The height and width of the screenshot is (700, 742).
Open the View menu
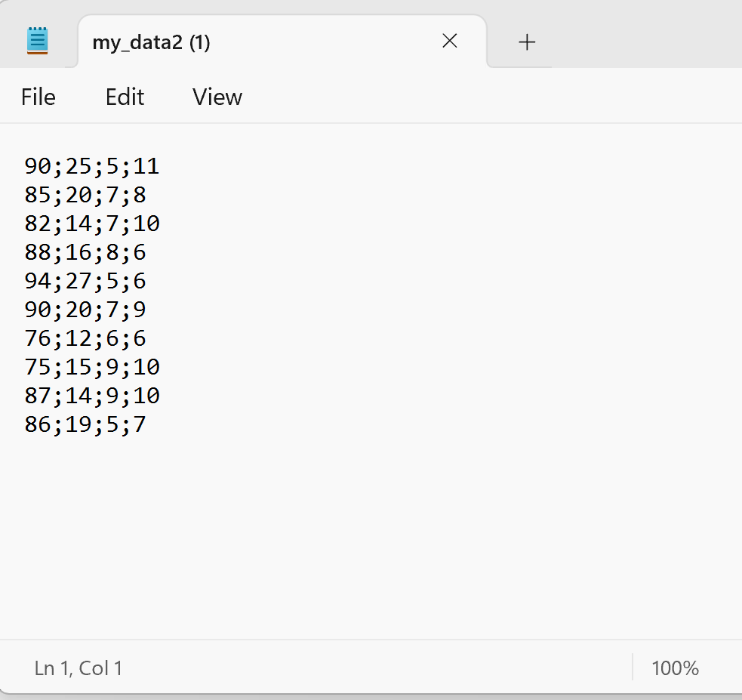(216, 97)
